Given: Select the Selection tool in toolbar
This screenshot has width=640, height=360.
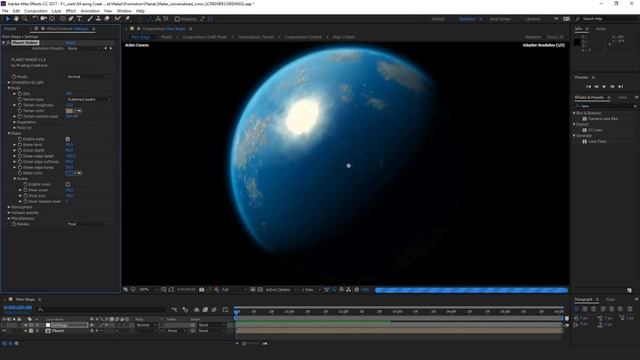Looking at the screenshot, I should (8, 19).
